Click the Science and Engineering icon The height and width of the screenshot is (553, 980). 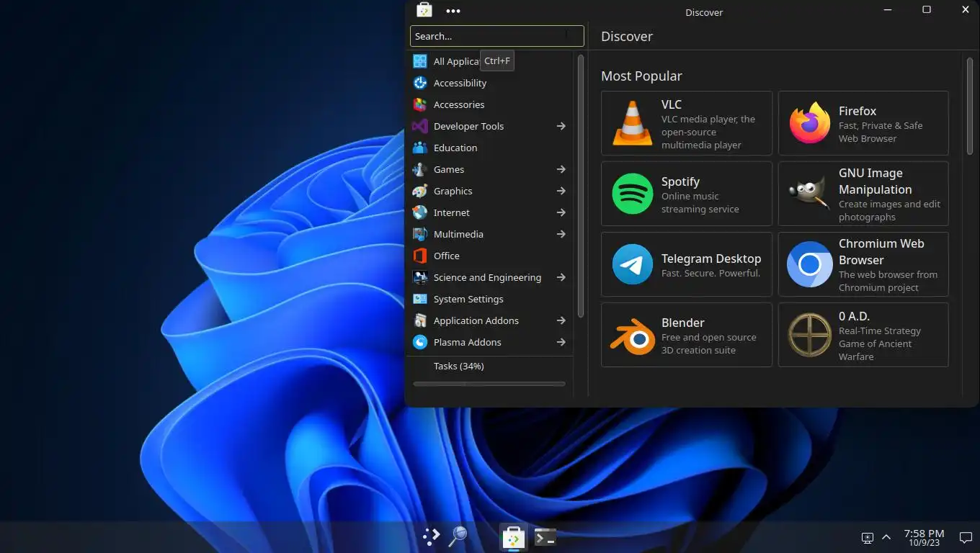click(x=420, y=277)
